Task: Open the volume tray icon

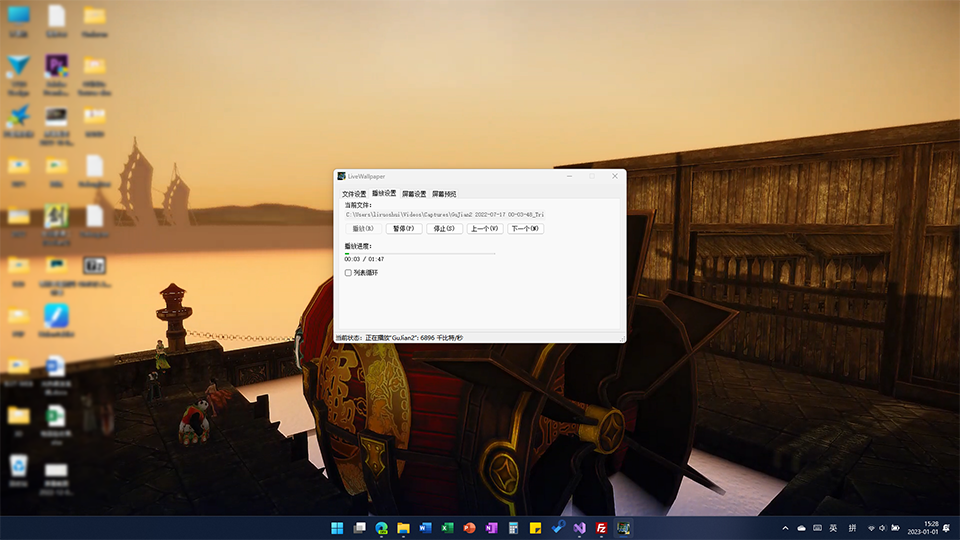Action: (x=882, y=528)
